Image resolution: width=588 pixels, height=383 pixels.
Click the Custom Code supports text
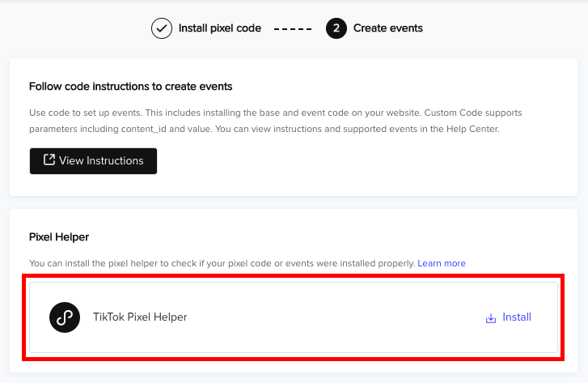[x=473, y=113]
